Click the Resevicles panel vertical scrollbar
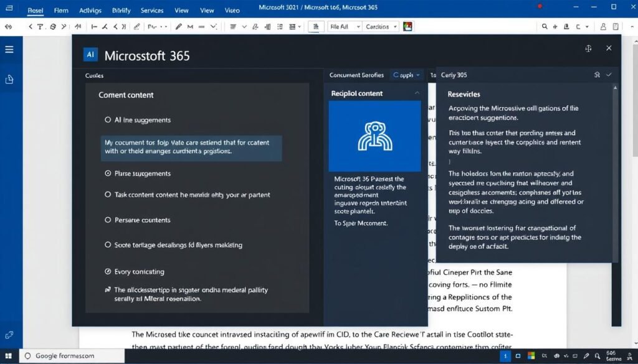This screenshot has height=364, width=638. [616, 172]
